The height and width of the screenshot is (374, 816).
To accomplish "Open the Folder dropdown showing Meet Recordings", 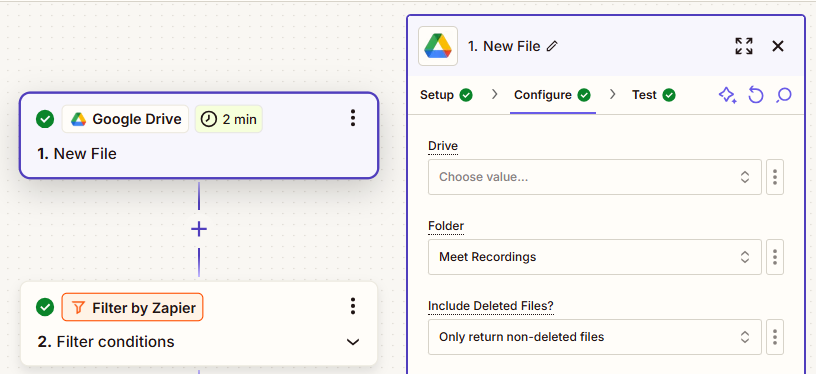I will (595, 257).
